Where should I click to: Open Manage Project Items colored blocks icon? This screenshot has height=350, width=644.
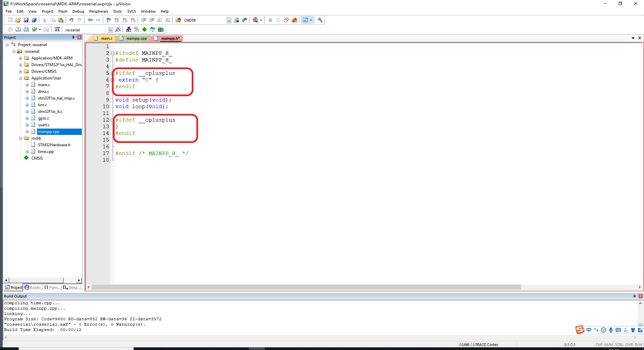click(x=129, y=29)
